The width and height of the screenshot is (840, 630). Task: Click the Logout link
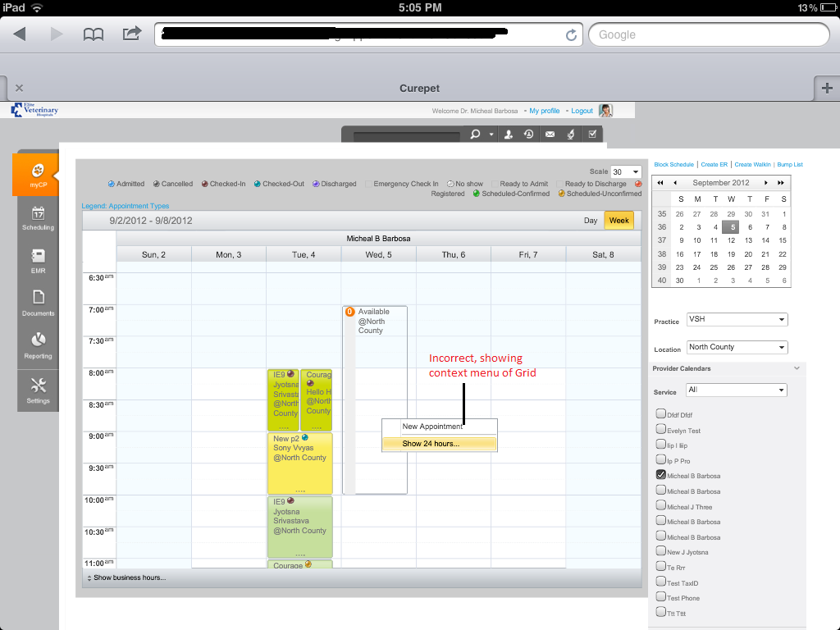click(x=582, y=111)
